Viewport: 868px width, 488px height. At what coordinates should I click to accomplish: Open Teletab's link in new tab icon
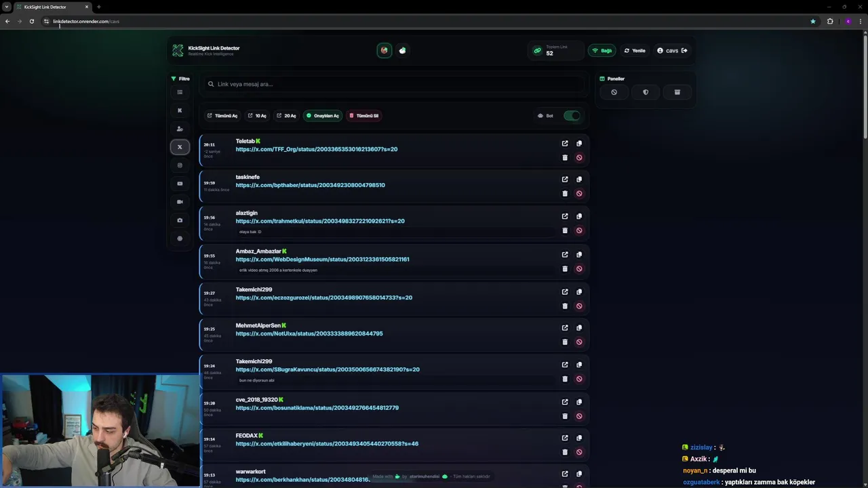tap(565, 144)
